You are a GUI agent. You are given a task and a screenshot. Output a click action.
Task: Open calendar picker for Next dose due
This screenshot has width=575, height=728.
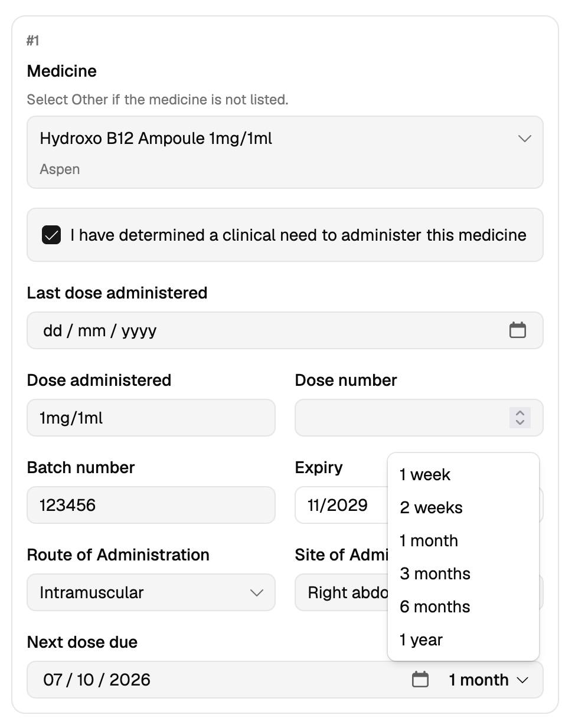pyautogui.click(x=420, y=680)
